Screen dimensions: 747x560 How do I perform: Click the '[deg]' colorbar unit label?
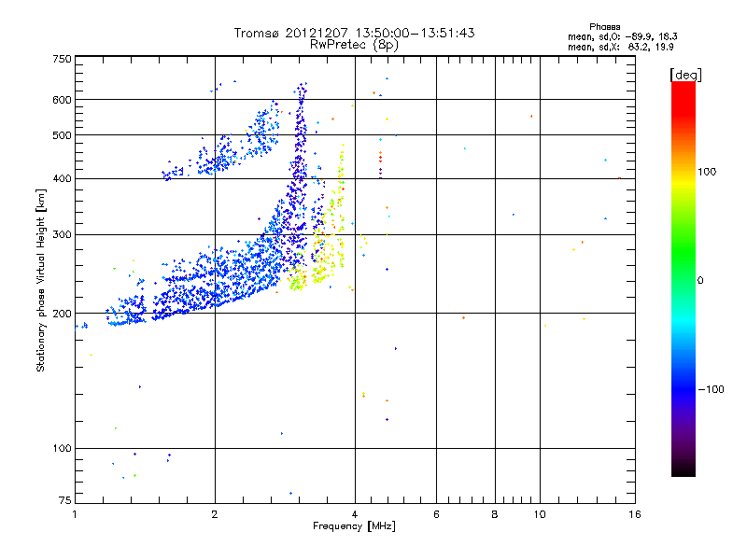(x=685, y=75)
